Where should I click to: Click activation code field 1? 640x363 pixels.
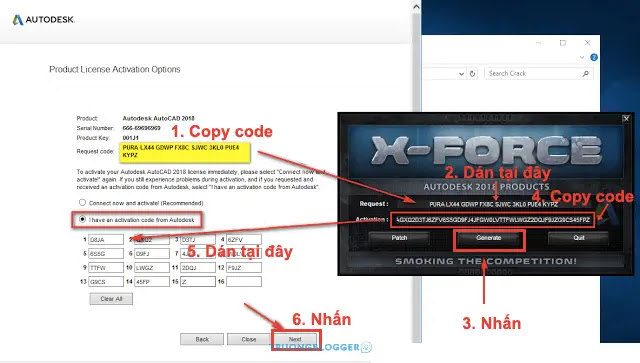(x=106, y=240)
